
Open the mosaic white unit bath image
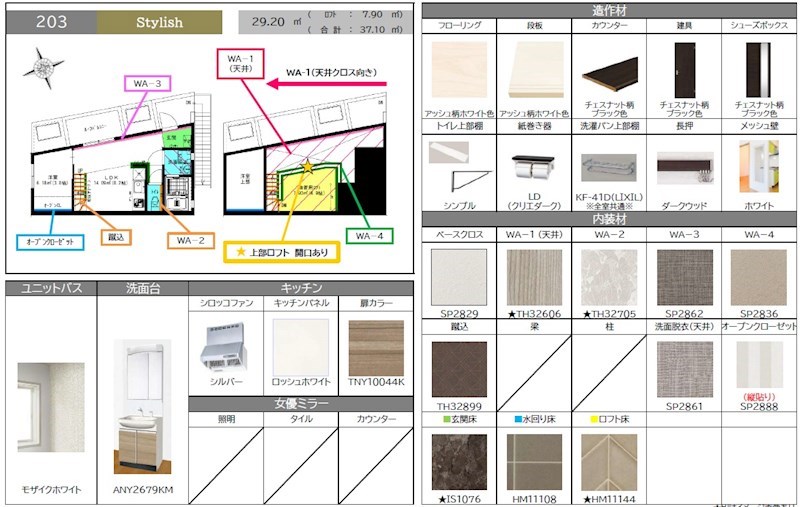51,407
